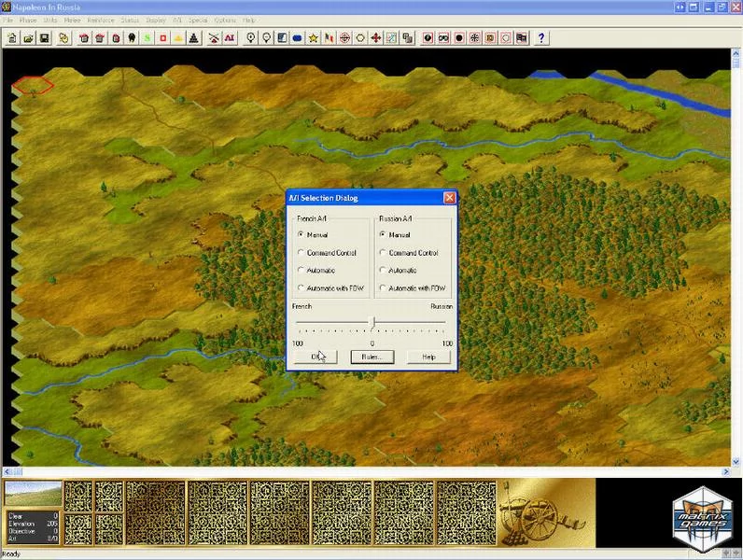Set French A/I to Command Control

point(327,253)
